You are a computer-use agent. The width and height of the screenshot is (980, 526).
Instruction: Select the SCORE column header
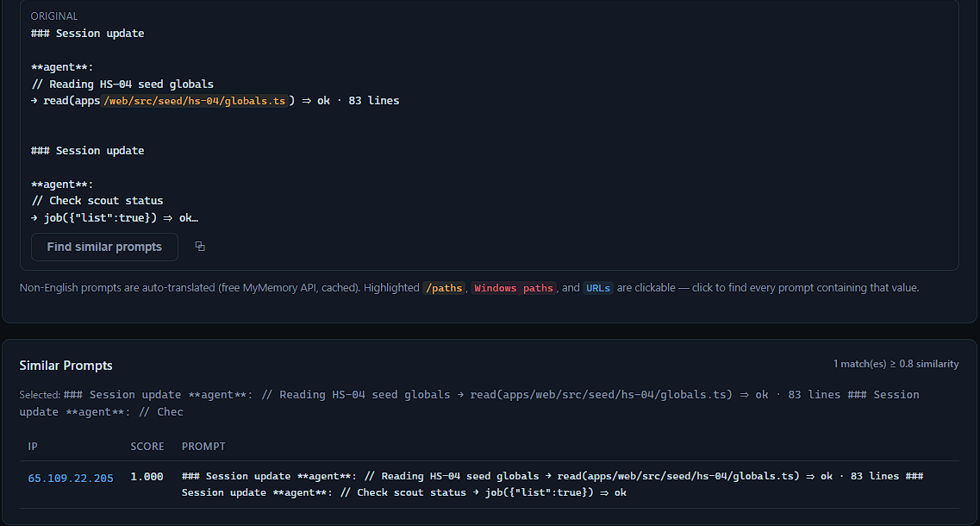pyautogui.click(x=147, y=447)
